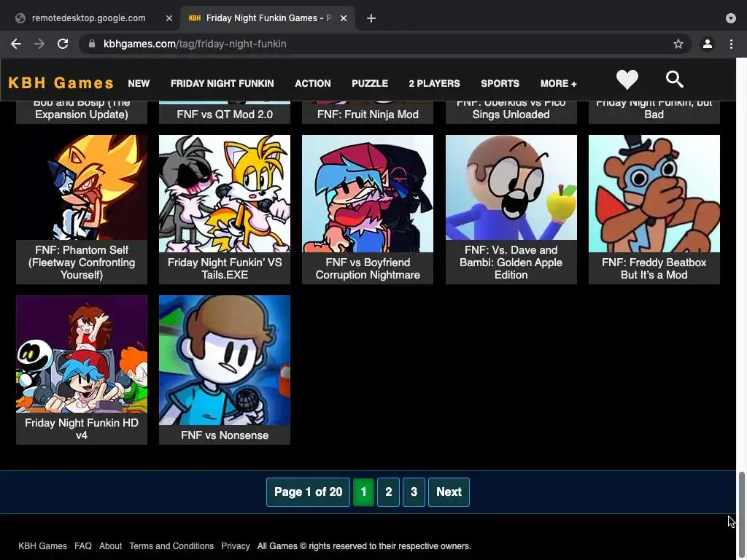Click the address bar URL

click(195, 44)
